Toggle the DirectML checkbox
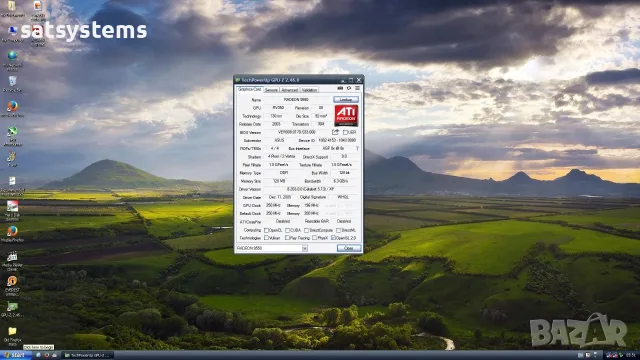 pyautogui.click(x=338, y=230)
